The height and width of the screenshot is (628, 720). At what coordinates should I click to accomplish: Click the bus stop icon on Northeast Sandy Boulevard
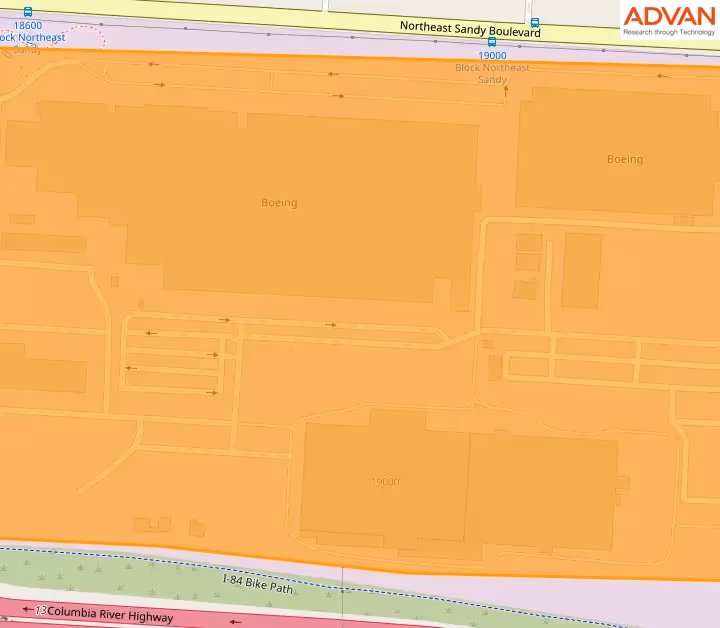pyautogui.click(x=535, y=22)
